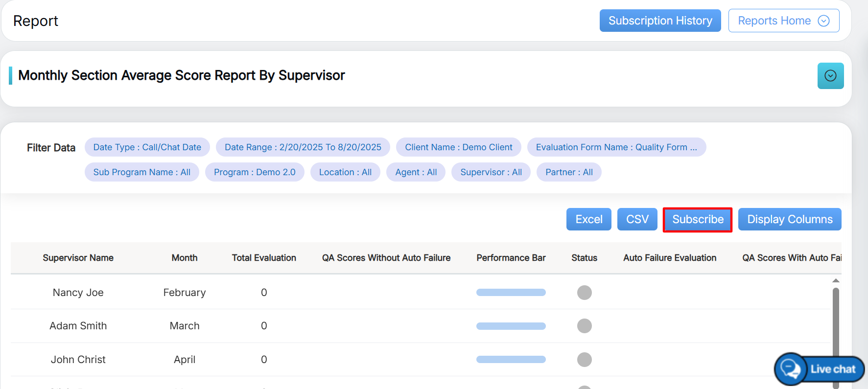Sort by Month column header
The height and width of the screenshot is (389, 868).
coord(185,258)
